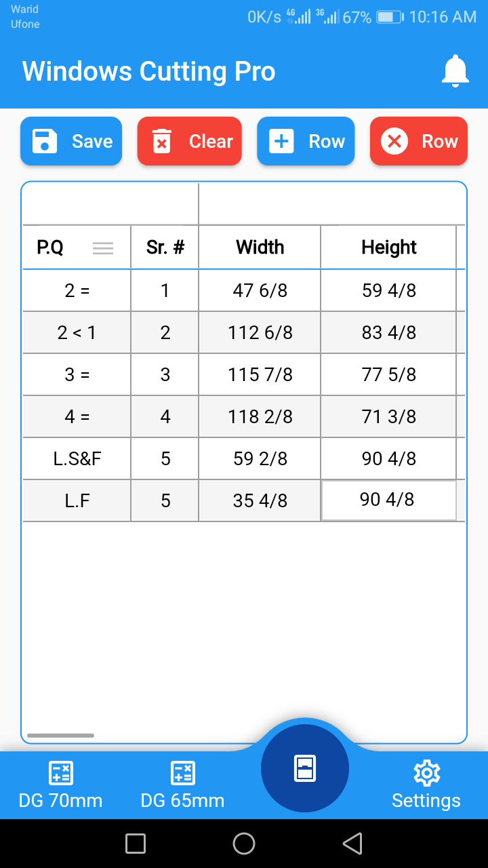Click the Height column header
This screenshot has height=868, width=488.
click(388, 248)
